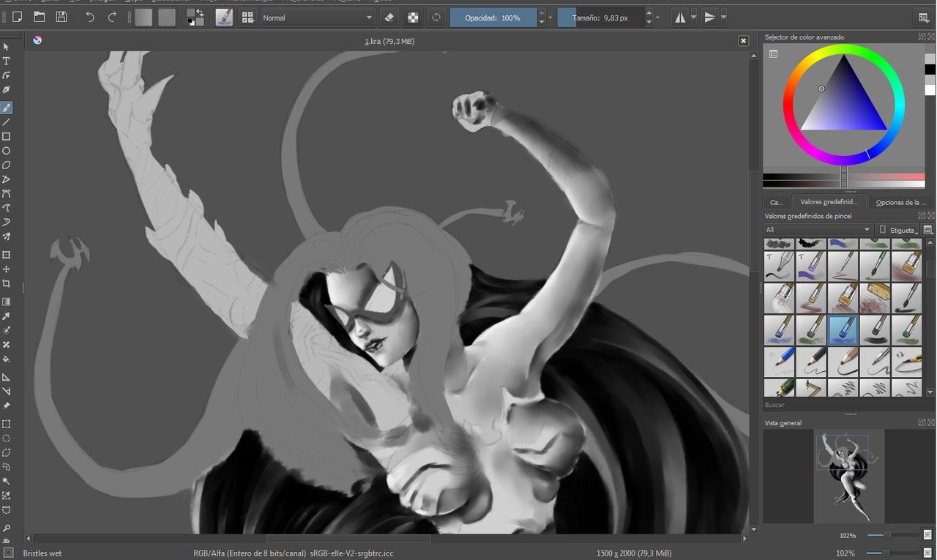937x560 pixels.
Task: Select the Calligraphy tool
Action: tap(7, 90)
